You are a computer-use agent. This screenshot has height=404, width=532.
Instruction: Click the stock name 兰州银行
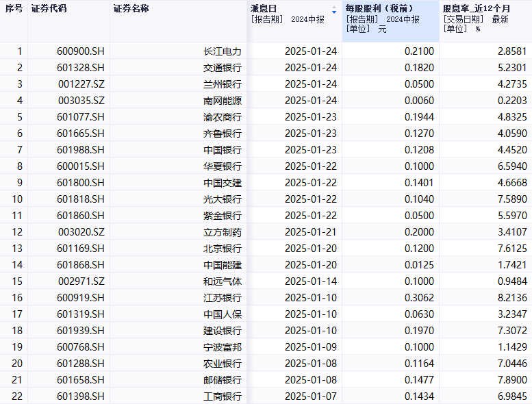[x=223, y=84]
